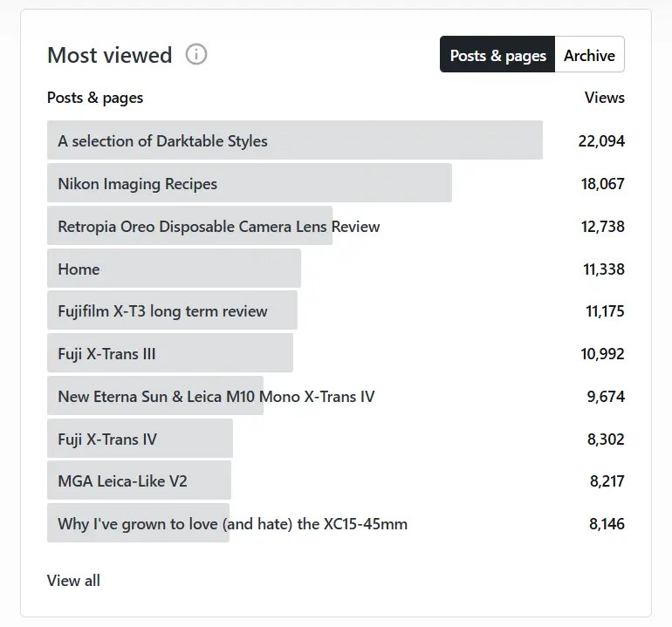Click the Views column header
Viewport: 672px width, 627px height.
pyautogui.click(x=605, y=98)
